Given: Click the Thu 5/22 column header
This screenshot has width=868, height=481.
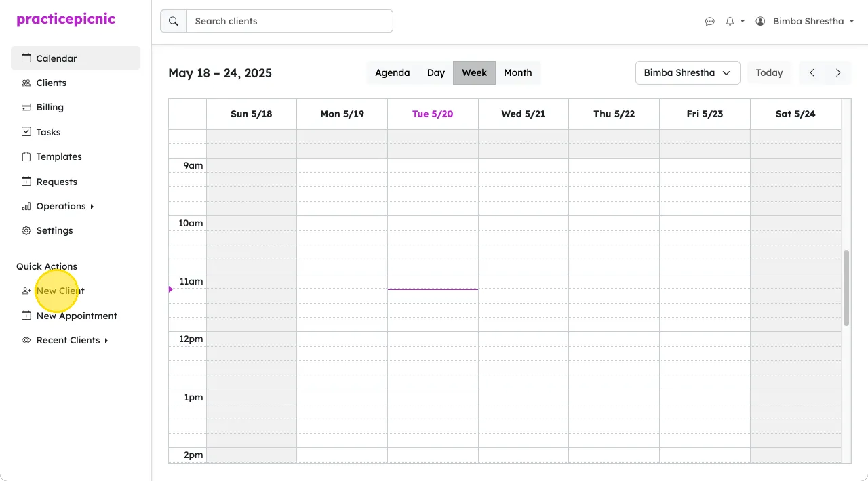Looking at the screenshot, I should (x=614, y=114).
